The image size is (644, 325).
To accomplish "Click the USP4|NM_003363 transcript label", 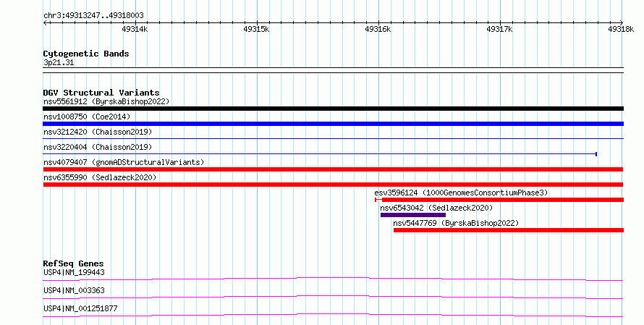I will coord(74,290).
